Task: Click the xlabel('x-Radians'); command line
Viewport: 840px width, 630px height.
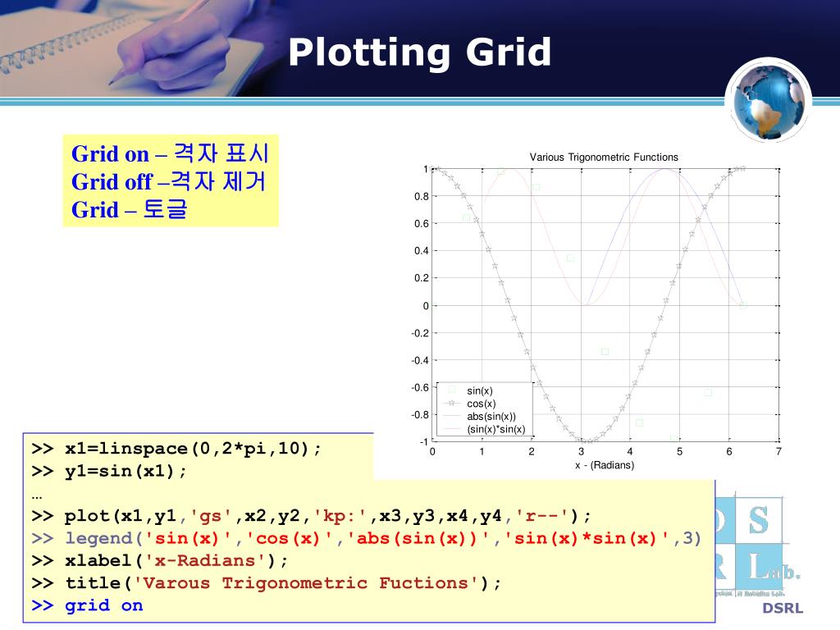Action: pyautogui.click(x=160, y=560)
